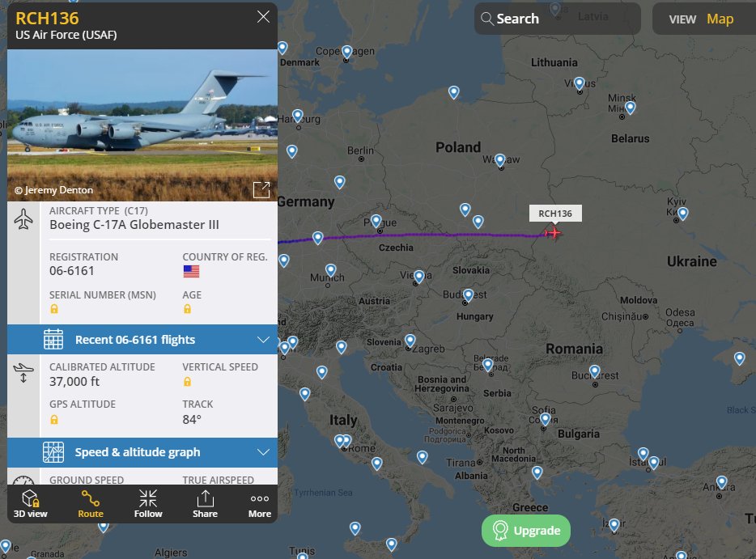756x559 pixels.
Task: Enable Follow aircraft mode
Action: click(148, 503)
